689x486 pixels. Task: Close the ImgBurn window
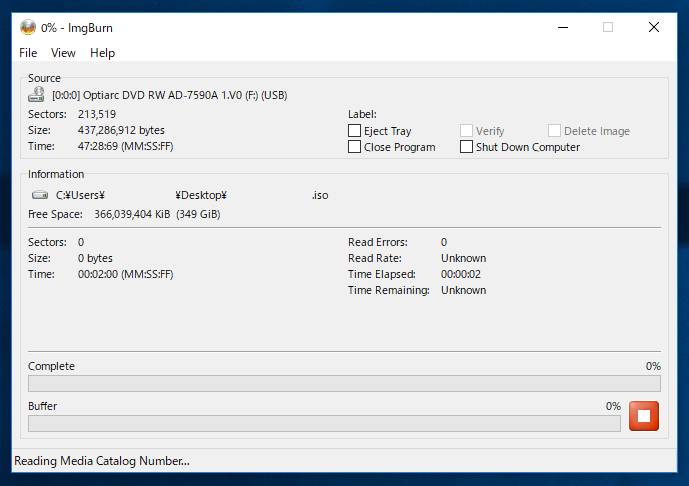click(654, 27)
